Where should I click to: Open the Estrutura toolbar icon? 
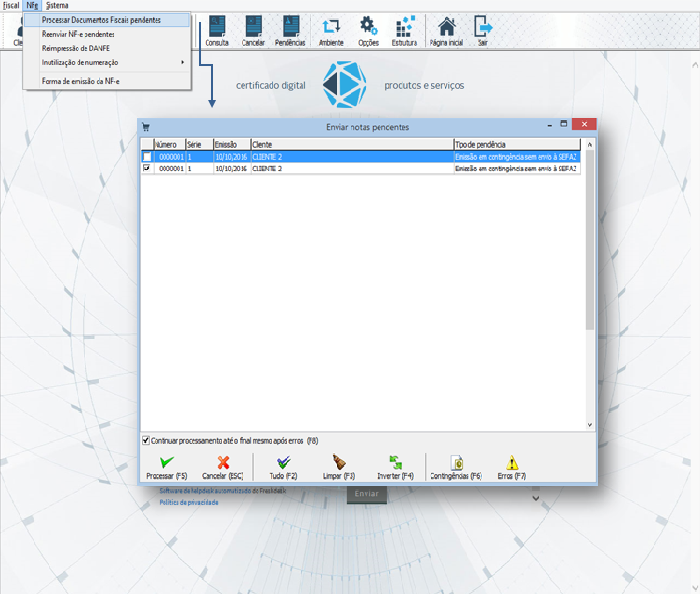tap(405, 31)
